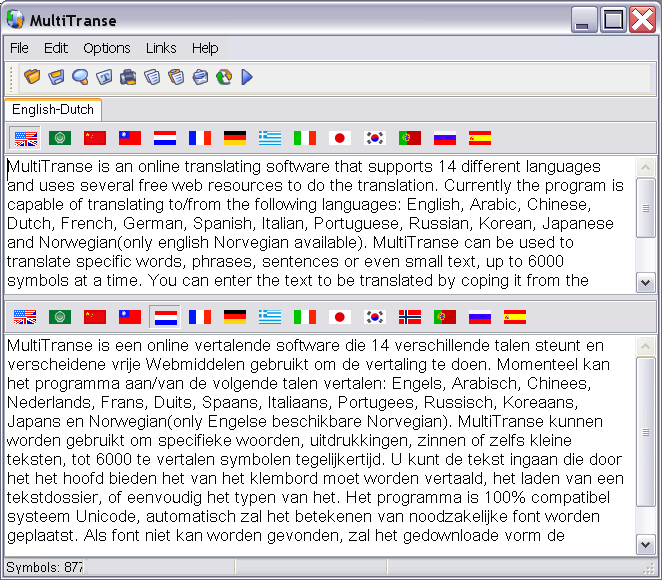Image resolution: width=662 pixels, height=580 pixels.
Task: Set target language to Taiwan flag
Action: click(130, 317)
